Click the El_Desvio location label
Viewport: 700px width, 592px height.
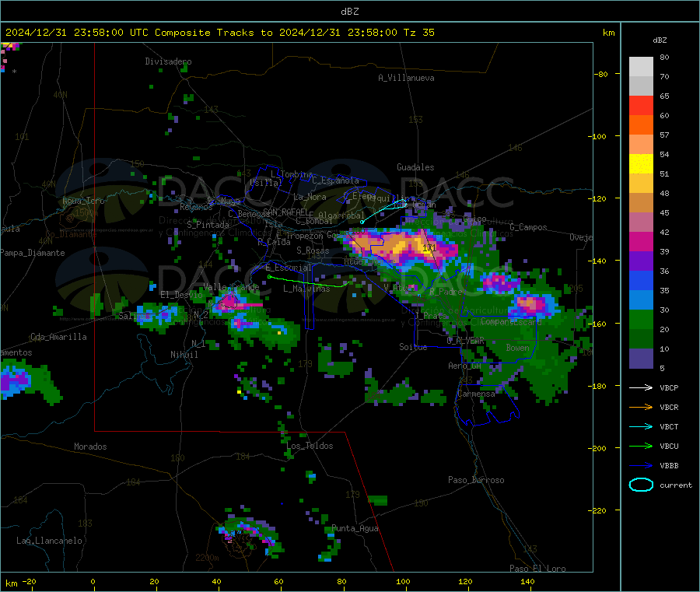[x=181, y=295]
